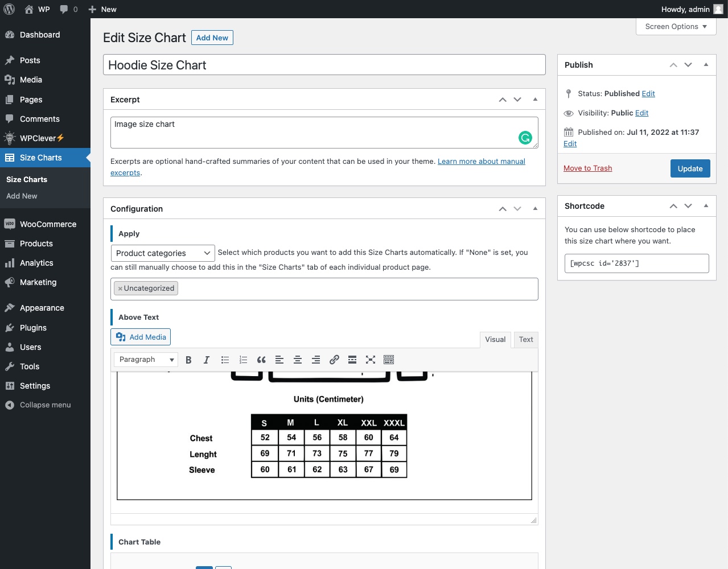The height and width of the screenshot is (569, 728).
Task: Insert a bulleted list
Action: point(225,360)
